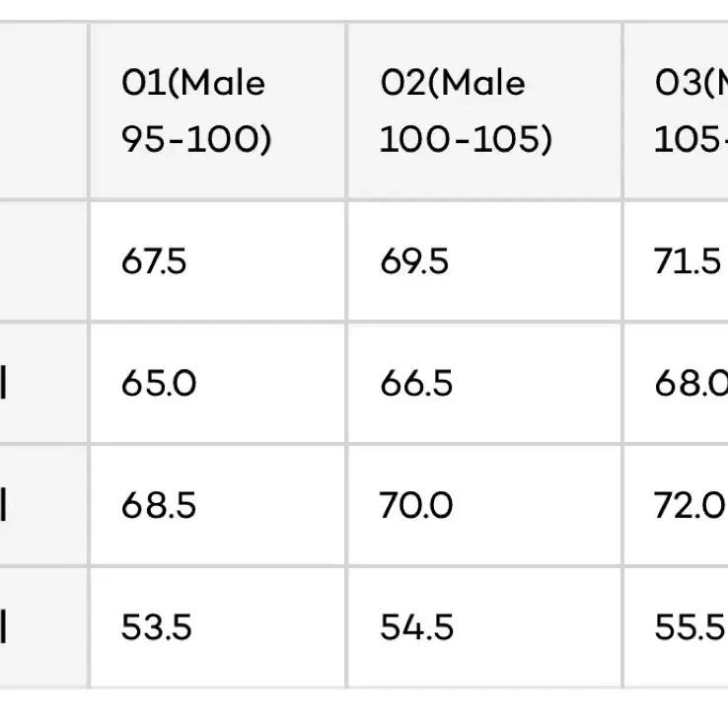Select the row label beside 67.5

(43, 261)
